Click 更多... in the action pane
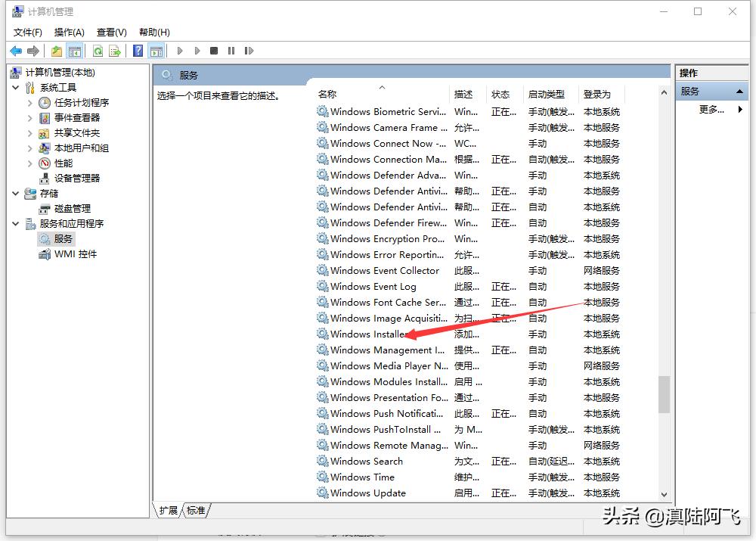Screen dimensions: 756x541 pos(711,109)
